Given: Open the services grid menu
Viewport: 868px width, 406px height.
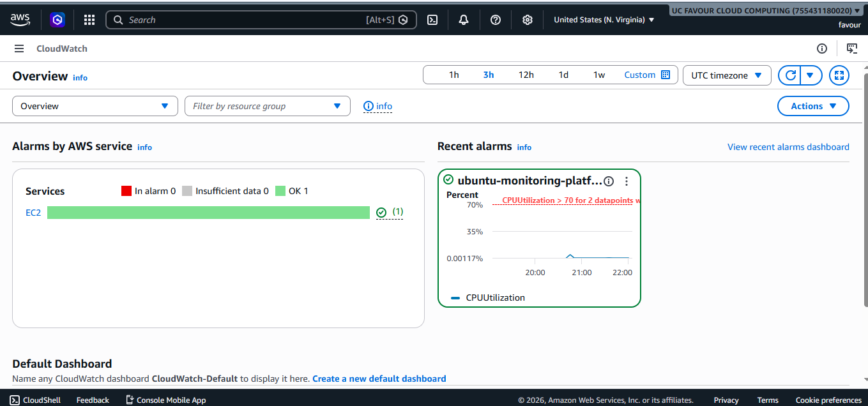Looking at the screenshot, I should click(89, 20).
